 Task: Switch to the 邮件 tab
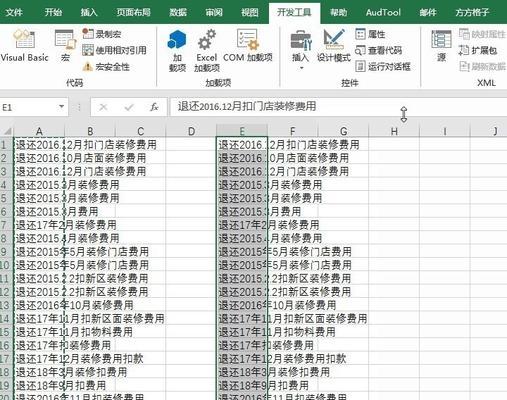tap(428, 12)
